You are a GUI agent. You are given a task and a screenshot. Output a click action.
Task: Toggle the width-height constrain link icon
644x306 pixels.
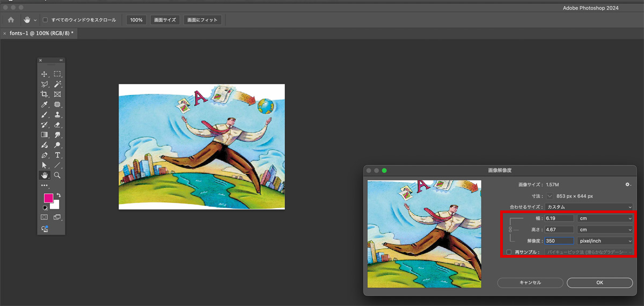click(510, 230)
